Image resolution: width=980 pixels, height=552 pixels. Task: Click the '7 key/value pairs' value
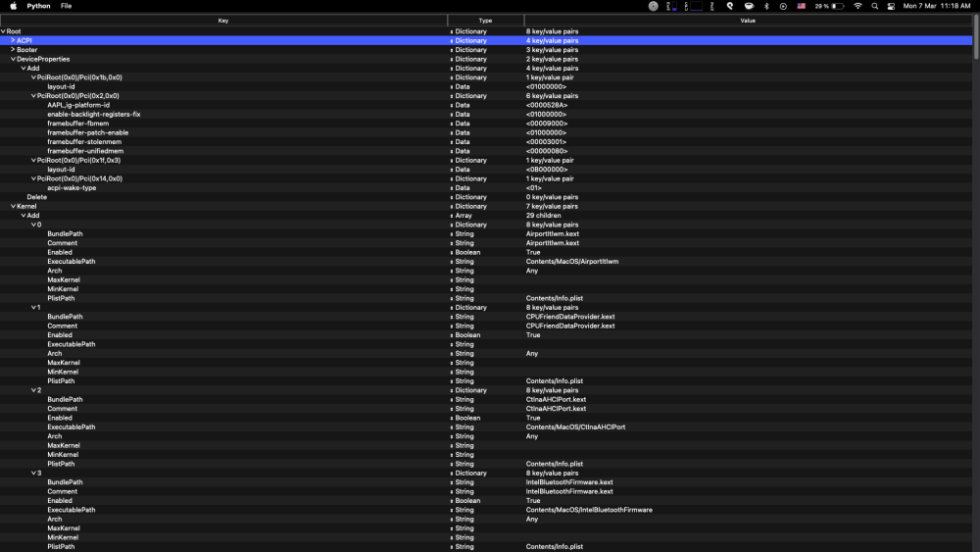(x=552, y=206)
